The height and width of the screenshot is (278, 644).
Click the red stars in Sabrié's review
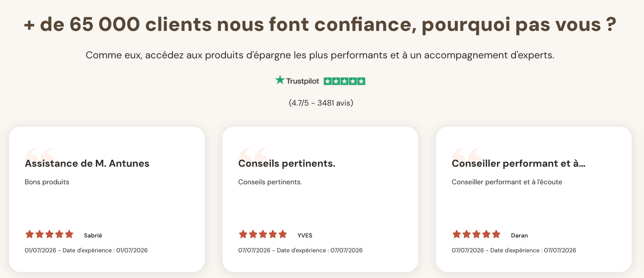[x=49, y=234]
